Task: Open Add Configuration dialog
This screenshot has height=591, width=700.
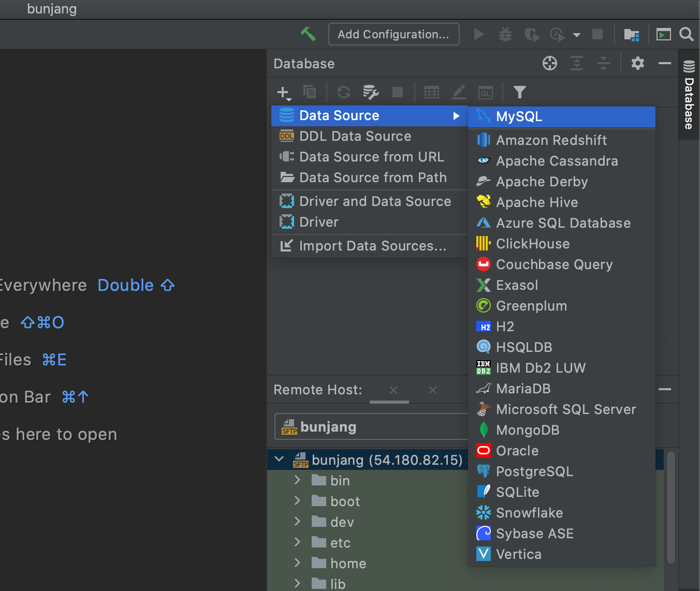Action: (x=393, y=34)
